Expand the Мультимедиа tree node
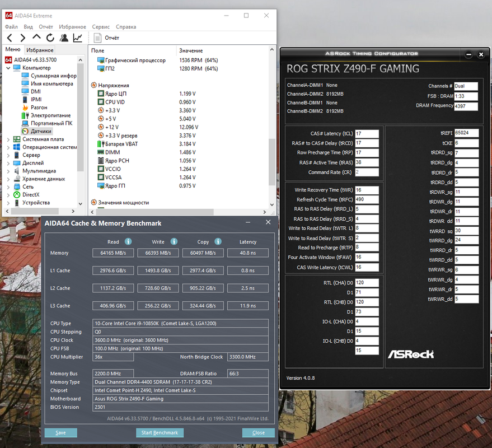The height and width of the screenshot is (448, 492). point(8,171)
